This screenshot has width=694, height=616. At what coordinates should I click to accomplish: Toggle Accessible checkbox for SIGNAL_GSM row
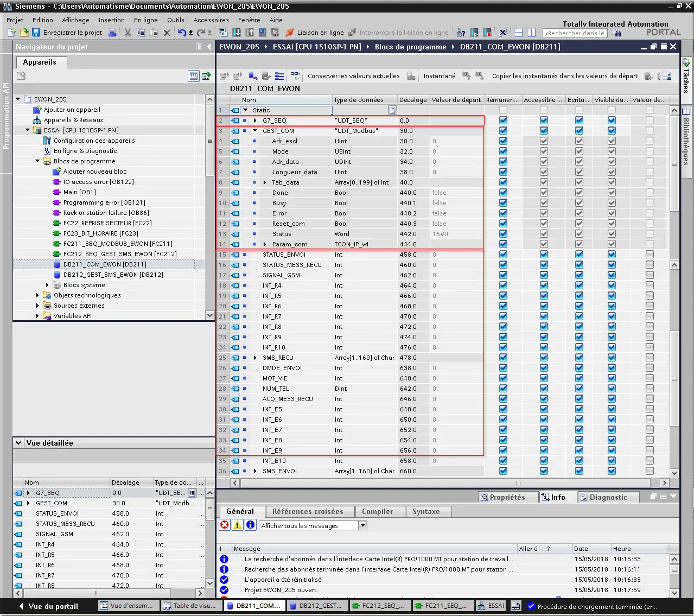[544, 275]
